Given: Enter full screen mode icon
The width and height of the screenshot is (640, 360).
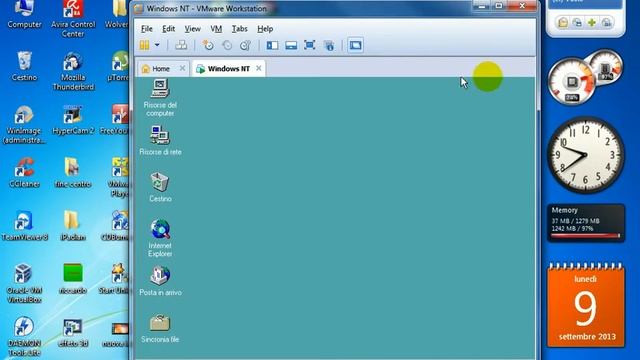Looking at the screenshot, I should click(x=310, y=45).
